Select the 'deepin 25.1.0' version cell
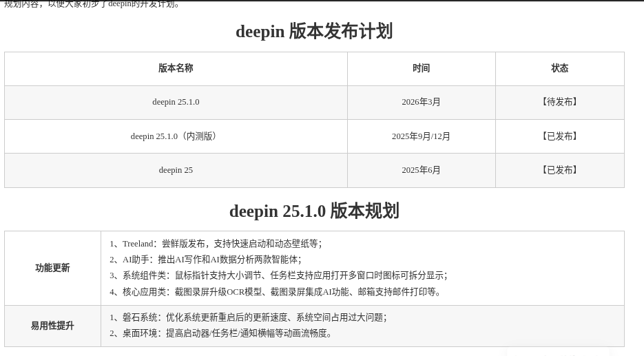 click(176, 102)
